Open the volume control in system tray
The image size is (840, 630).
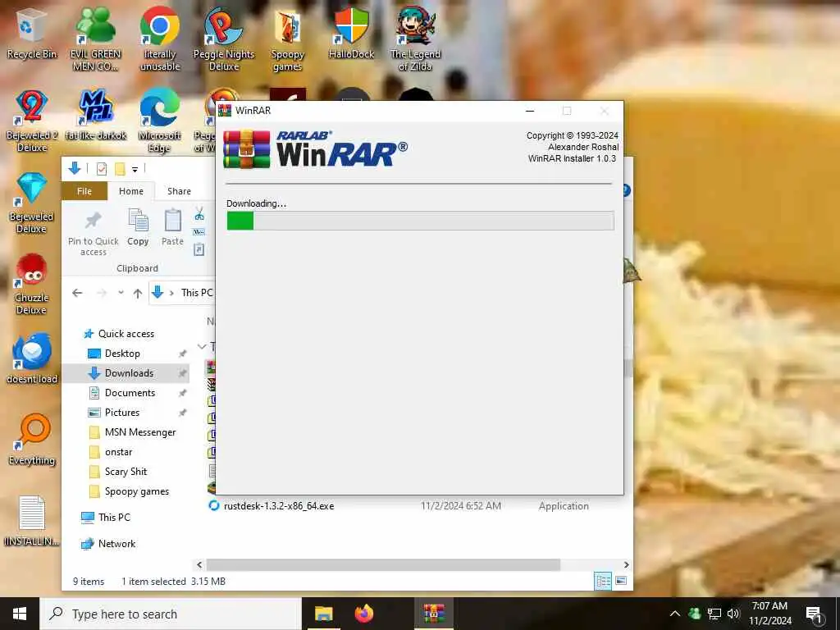click(x=733, y=614)
